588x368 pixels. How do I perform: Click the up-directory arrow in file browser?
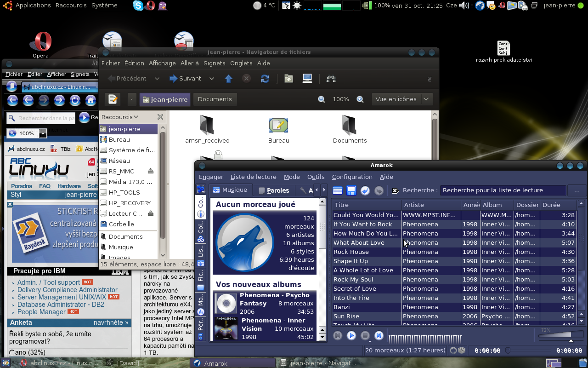[228, 79]
